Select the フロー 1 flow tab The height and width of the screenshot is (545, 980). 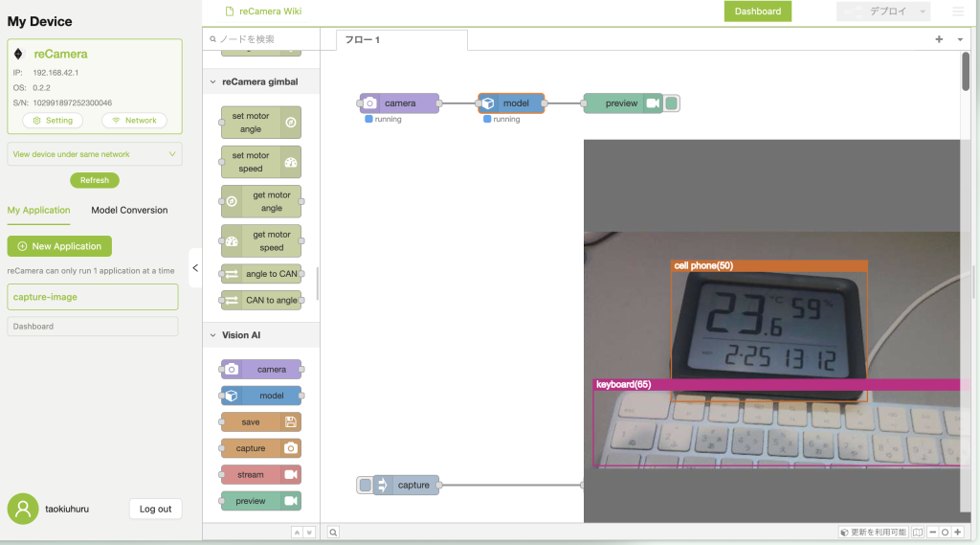pos(363,40)
